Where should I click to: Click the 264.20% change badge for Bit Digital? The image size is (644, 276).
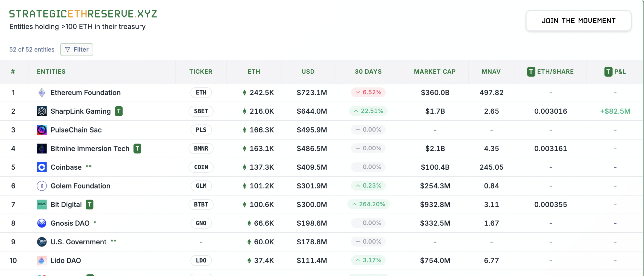[368, 204]
